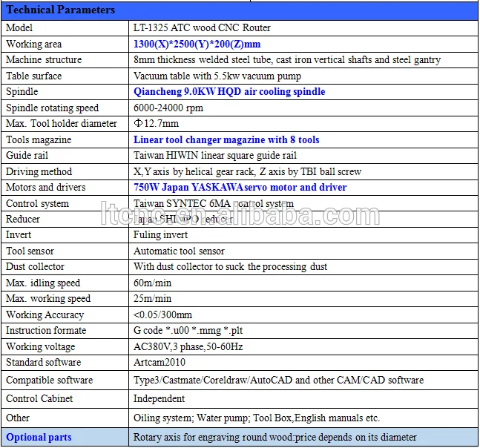Click the "Independent" value

(160, 399)
